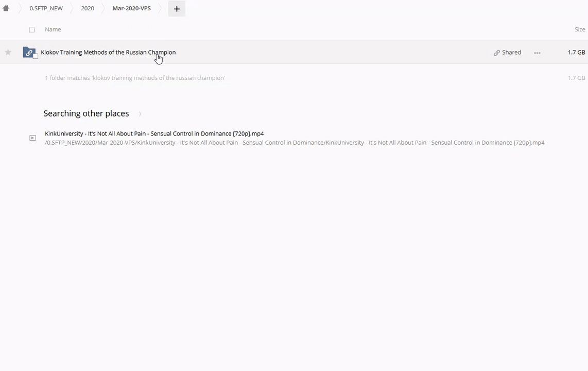Click the '1 folder matches' summary text
588x371 pixels.
click(x=135, y=78)
